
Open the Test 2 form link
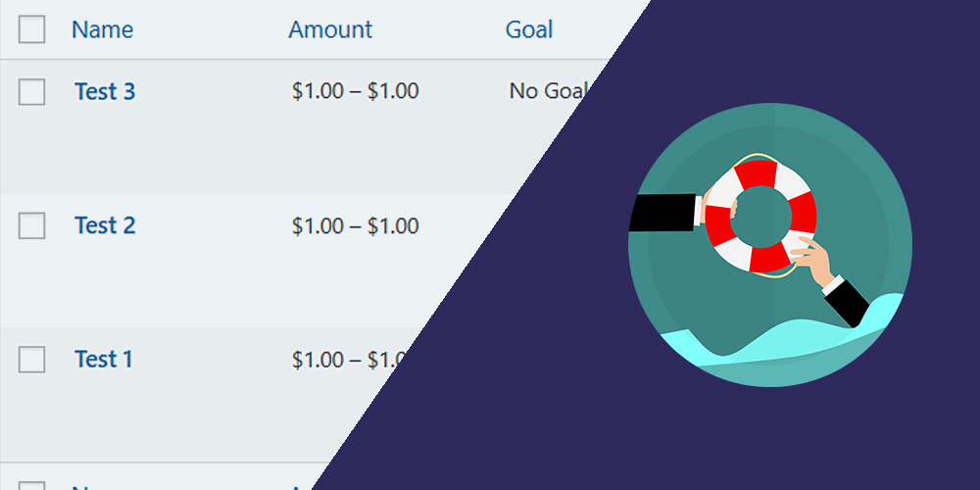pos(105,225)
